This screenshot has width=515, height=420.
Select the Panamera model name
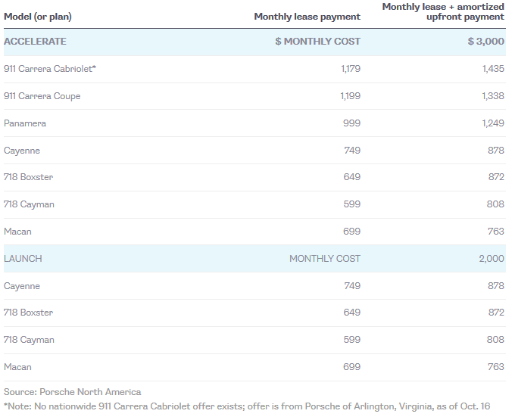[x=25, y=123]
